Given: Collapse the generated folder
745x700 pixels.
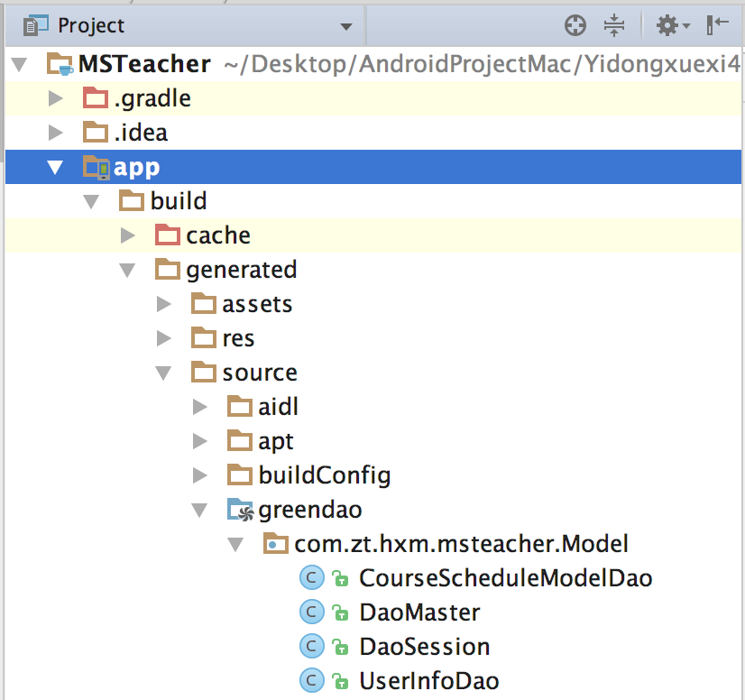Looking at the screenshot, I should click(127, 270).
